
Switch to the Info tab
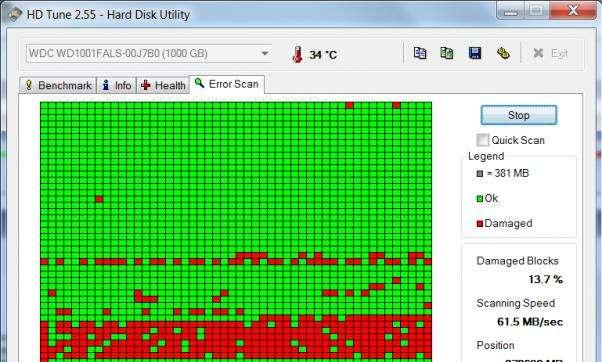coord(116,85)
